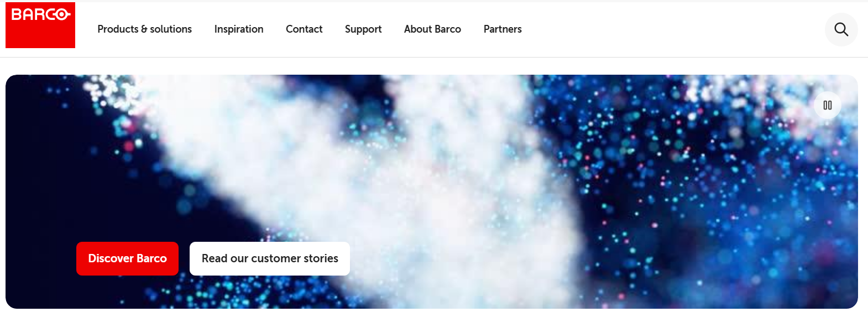Open the Partners navigation link

click(x=503, y=29)
